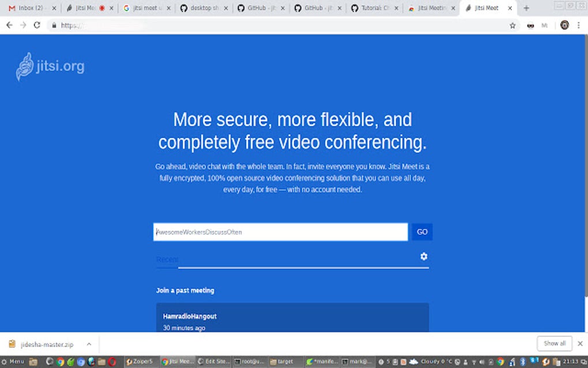Click the site security padlock in address bar
This screenshot has width=588, height=368.
pyautogui.click(x=54, y=25)
